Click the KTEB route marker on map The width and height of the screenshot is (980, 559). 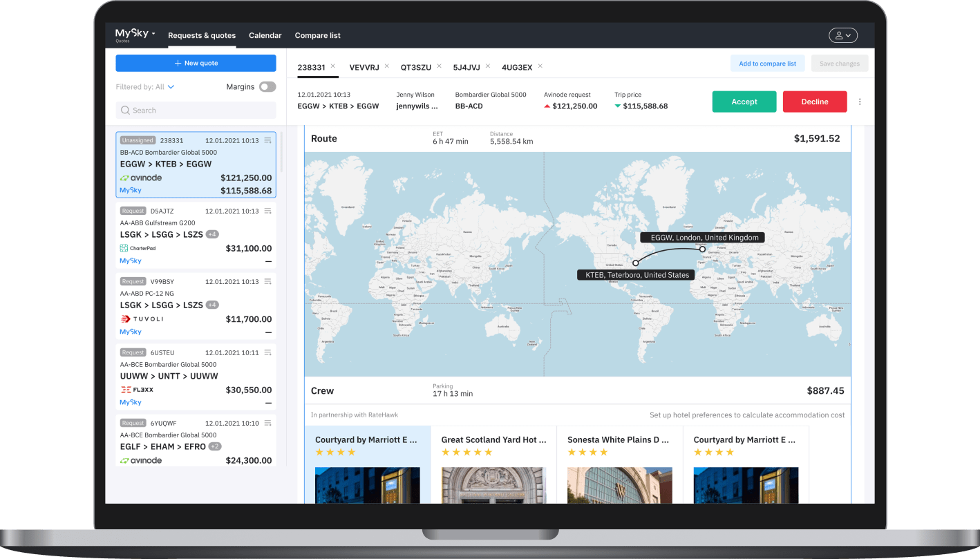coord(636,263)
